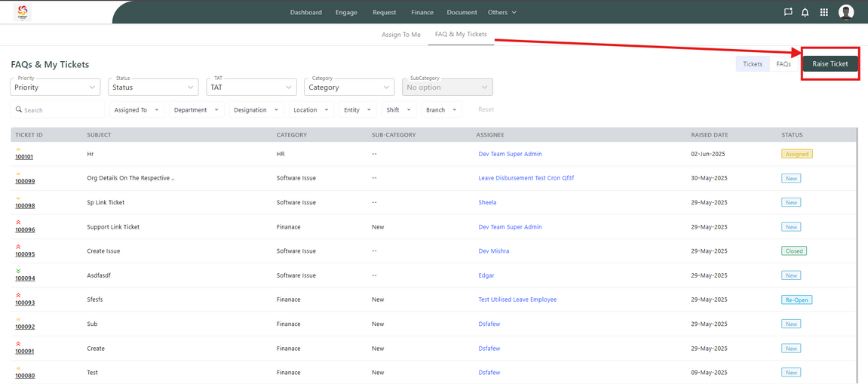The image size is (868, 384).
Task: Click low priority icon on ticket 100094
Action: pos(18,270)
